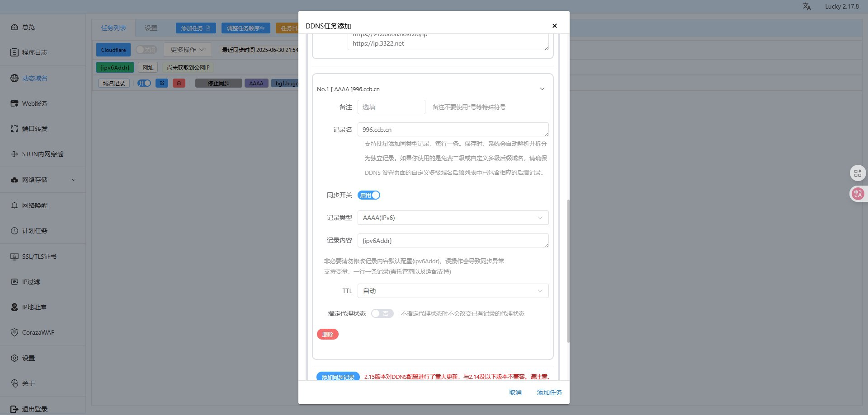Open the SSL/TLS证书 certificate icon
868x415 pixels.
click(14, 256)
